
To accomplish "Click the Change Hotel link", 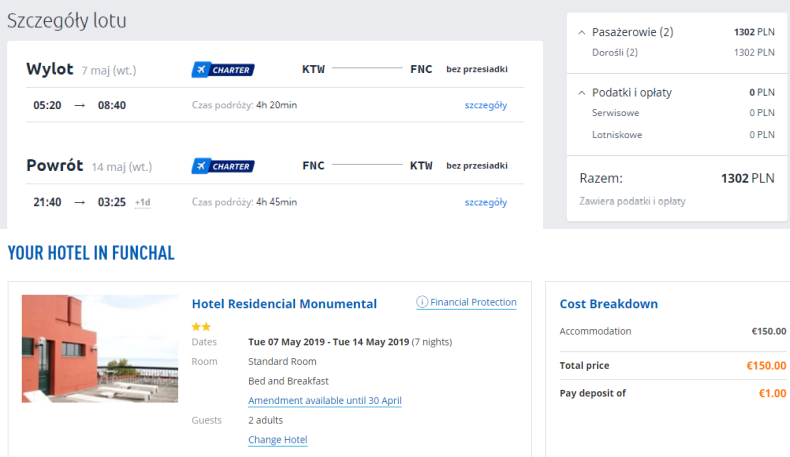I will tap(277, 440).
